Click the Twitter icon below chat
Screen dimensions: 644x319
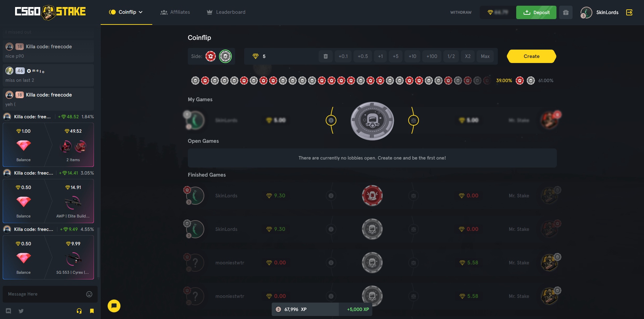tap(21, 311)
